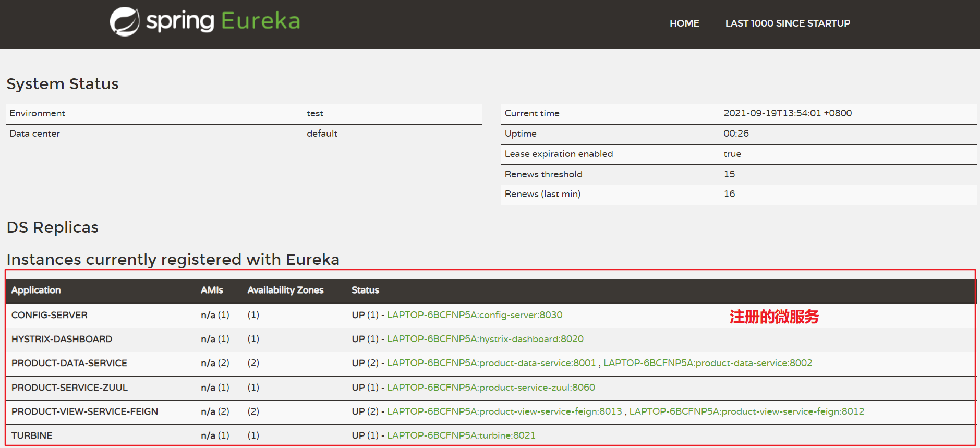Open the HOME navigation item
This screenshot has width=980, height=448.
coord(684,23)
